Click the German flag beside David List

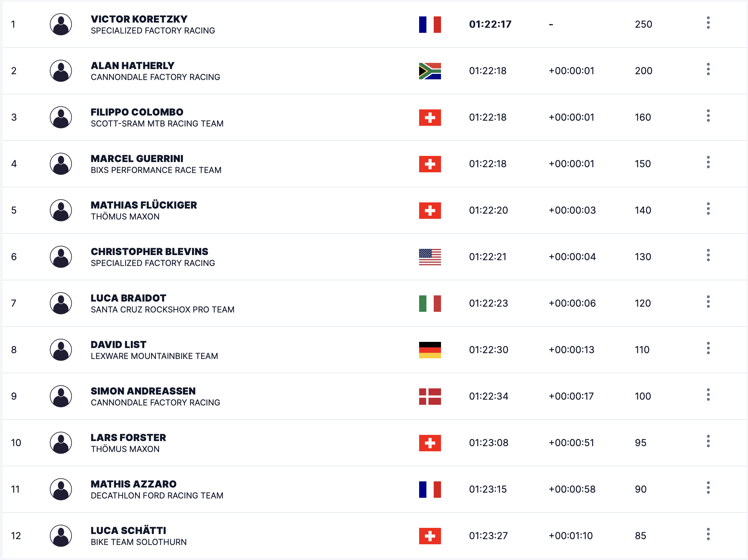(430, 350)
